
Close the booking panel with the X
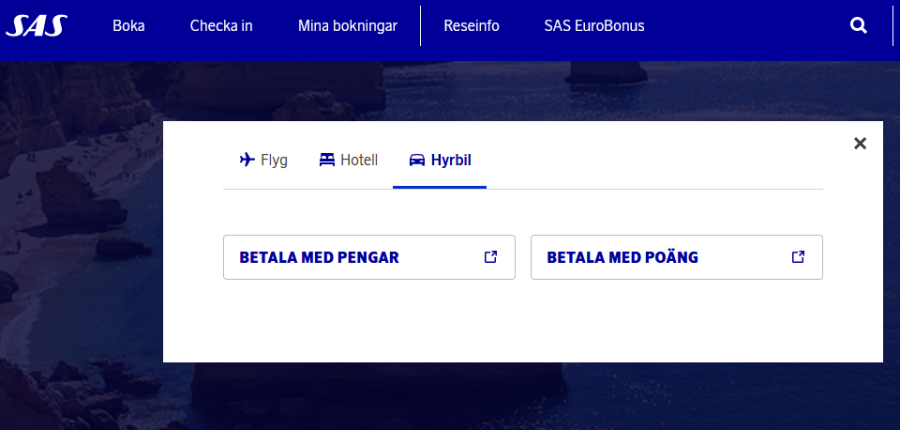pyautogui.click(x=860, y=143)
